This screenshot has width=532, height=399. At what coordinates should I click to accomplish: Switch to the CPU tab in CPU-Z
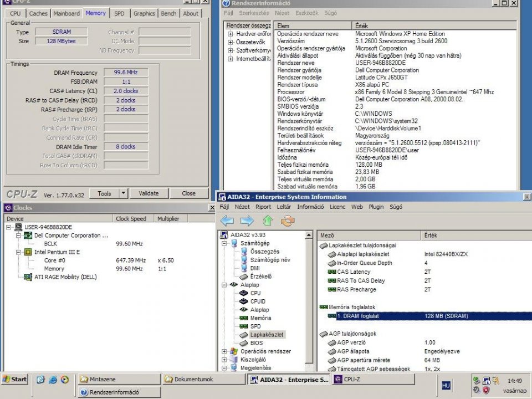pos(16,13)
